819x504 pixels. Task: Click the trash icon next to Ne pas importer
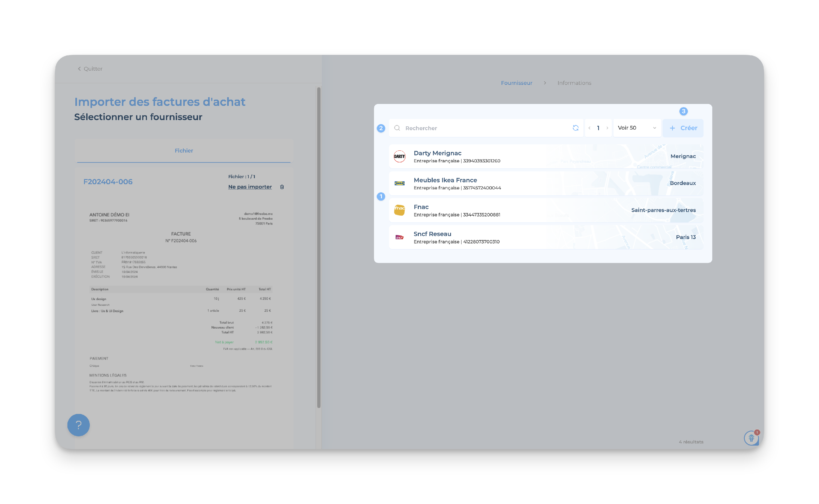(x=282, y=187)
